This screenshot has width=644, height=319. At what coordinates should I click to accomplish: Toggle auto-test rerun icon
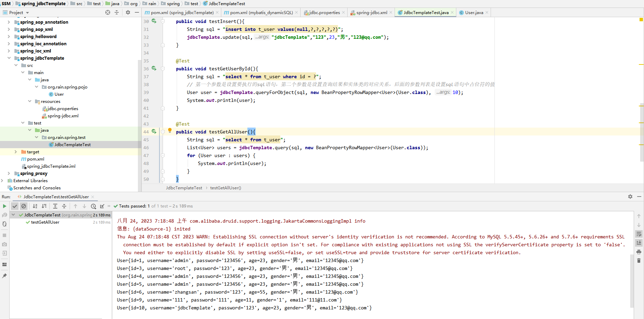coord(4,224)
